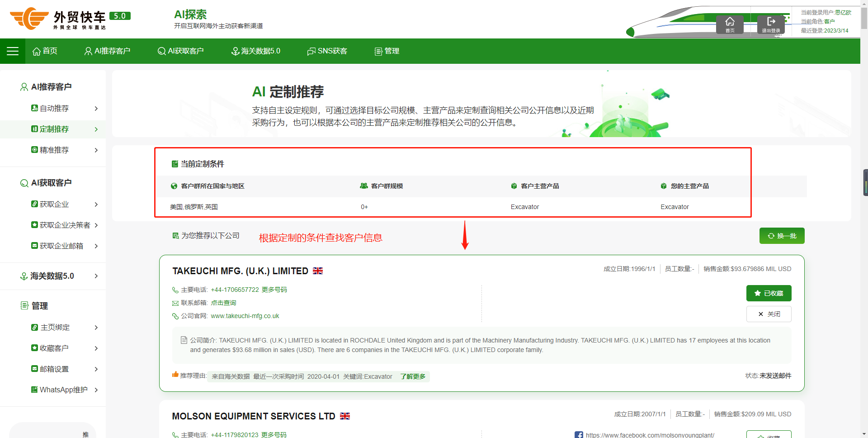The image size is (868, 438).
Task: Click sidebar AI推荐客户 section person icon
Action: (x=24, y=87)
